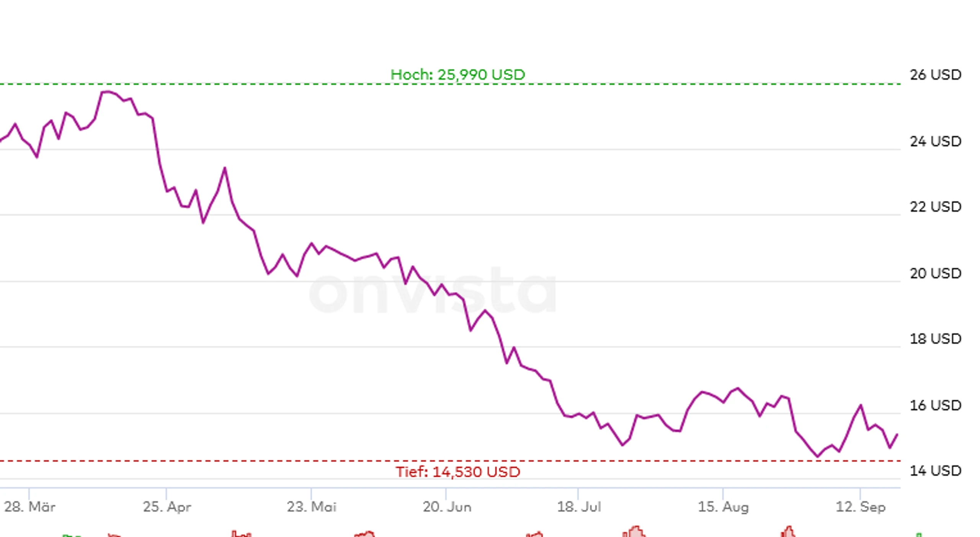Image resolution: width=980 pixels, height=537 pixels.
Task: Click the 'Hoch: 25,990 USD' high label
Action: point(457,74)
